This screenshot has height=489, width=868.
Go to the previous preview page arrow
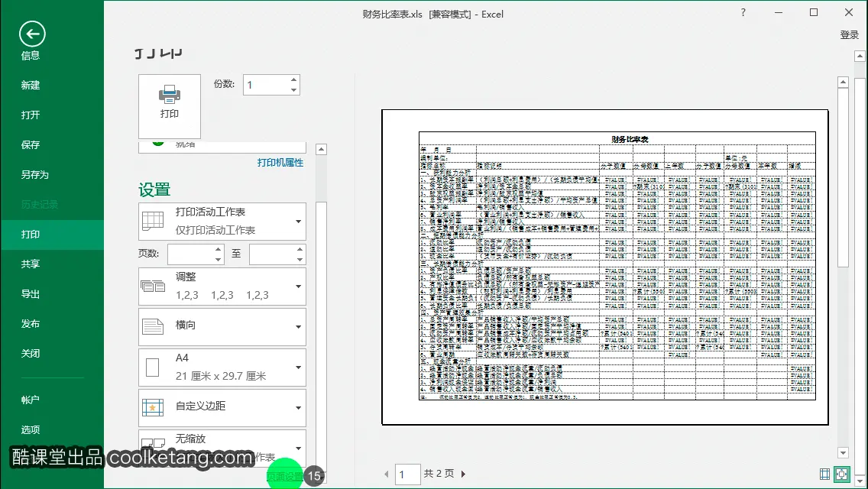pos(387,474)
